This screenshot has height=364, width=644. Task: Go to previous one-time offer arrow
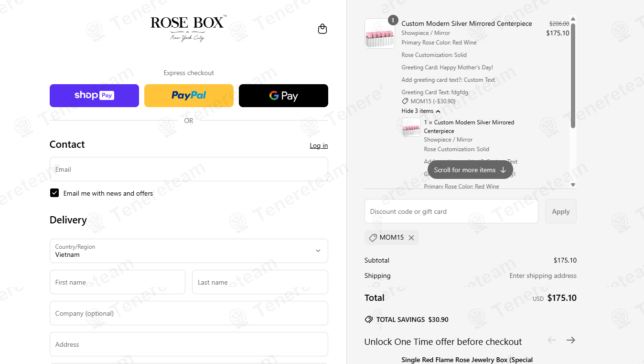[x=552, y=340]
